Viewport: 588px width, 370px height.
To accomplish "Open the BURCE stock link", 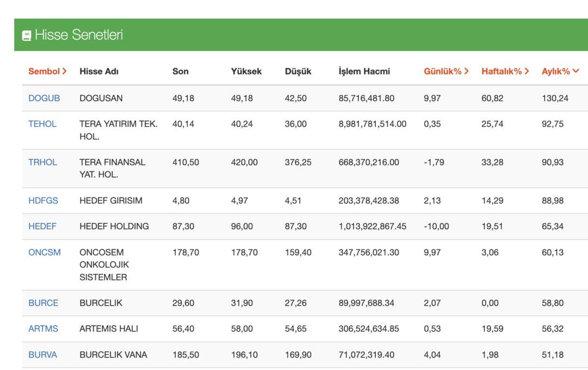I will pyautogui.click(x=43, y=303).
